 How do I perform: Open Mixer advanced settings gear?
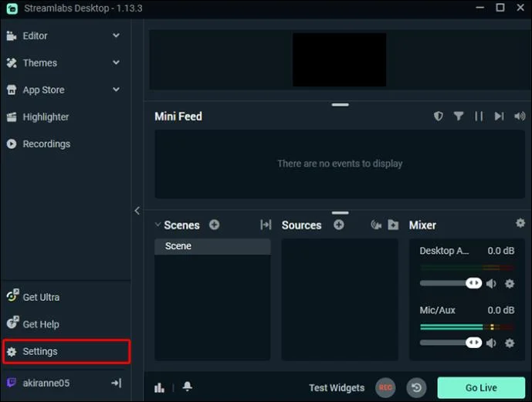pyautogui.click(x=520, y=223)
